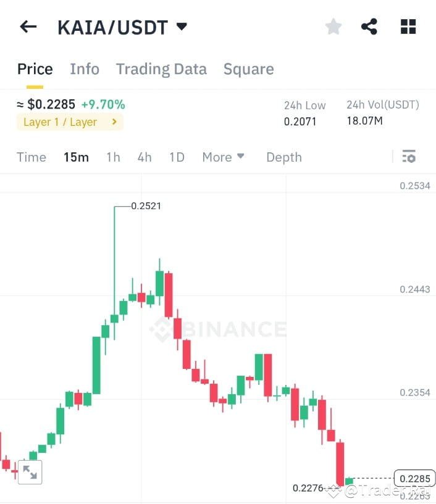Open the share options icon
436x504 pixels.
[x=370, y=26]
